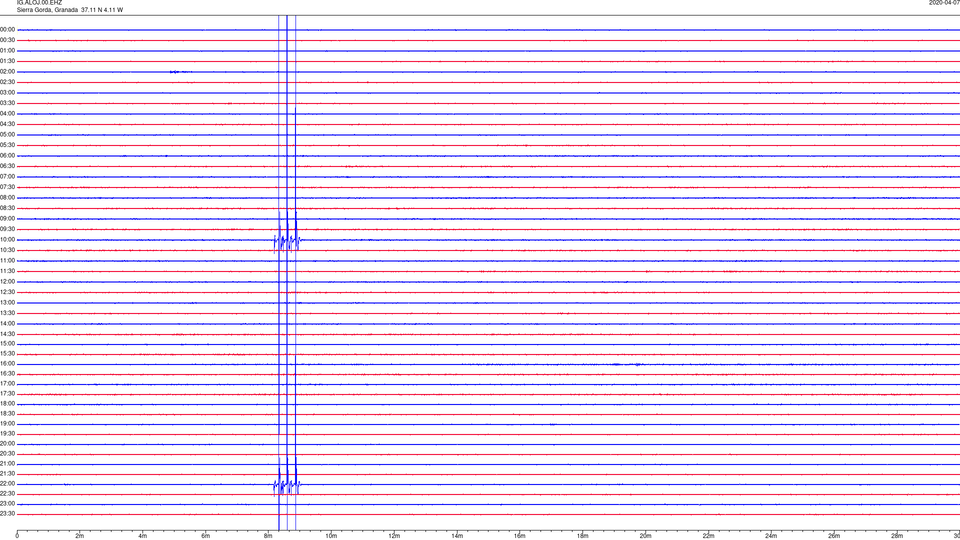Image resolution: width=960 pixels, height=540 pixels.
Task: Select the 21:30 trace time label
Action: click(x=7, y=474)
